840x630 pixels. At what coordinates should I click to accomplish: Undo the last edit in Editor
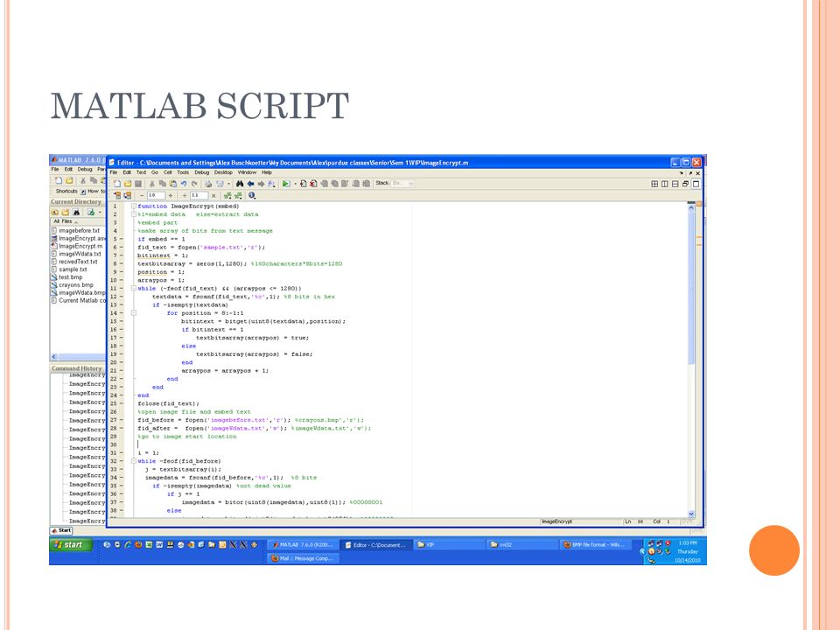184,184
